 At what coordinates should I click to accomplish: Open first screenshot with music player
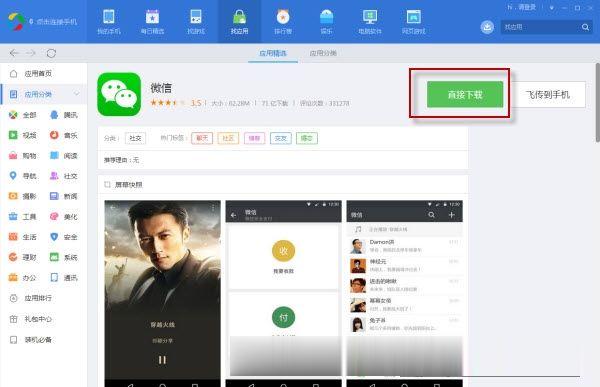click(x=163, y=293)
